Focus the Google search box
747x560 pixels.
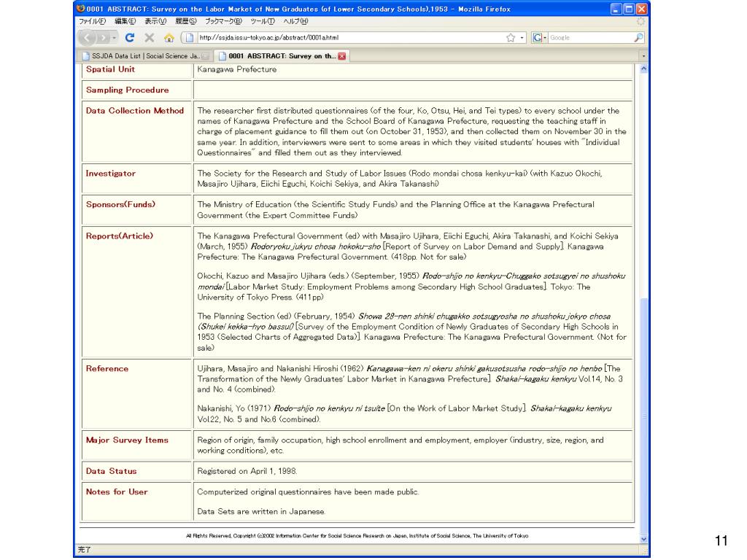[x=590, y=38]
